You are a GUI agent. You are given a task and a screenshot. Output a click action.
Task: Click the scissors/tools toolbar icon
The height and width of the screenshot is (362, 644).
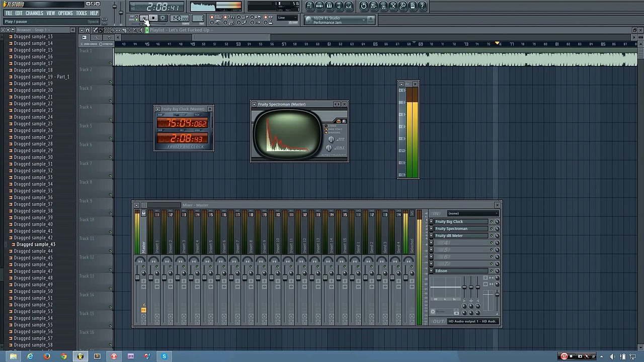point(393,6)
